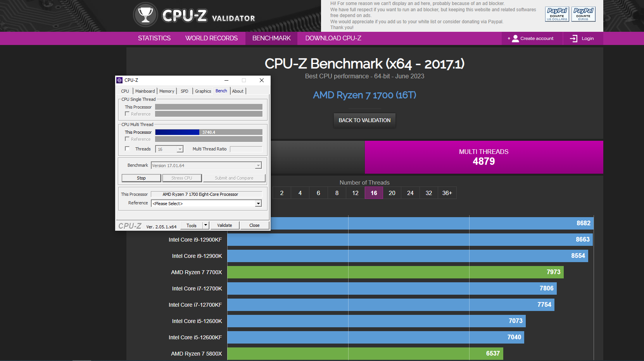The width and height of the screenshot is (644, 361).
Task: Click AMD Ryzen 7 1700 (16T) link
Action: [364, 95]
